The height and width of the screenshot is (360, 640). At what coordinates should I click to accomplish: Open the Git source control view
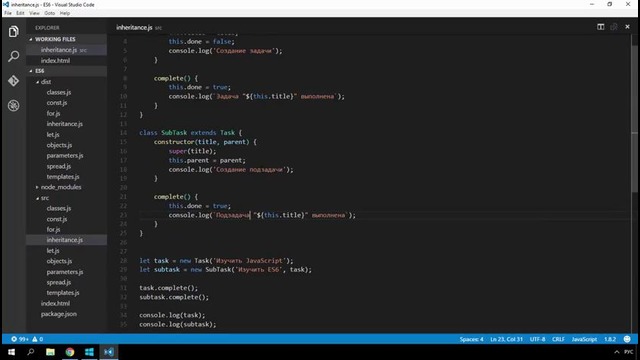point(13,81)
